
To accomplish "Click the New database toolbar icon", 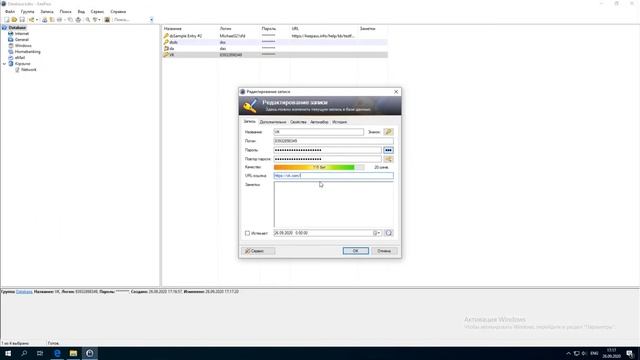I will click(x=7, y=20).
